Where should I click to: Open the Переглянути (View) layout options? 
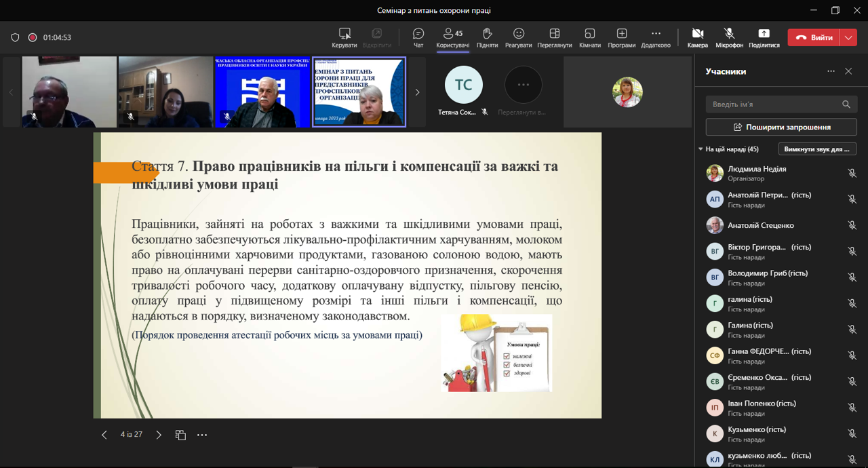pos(554,37)
